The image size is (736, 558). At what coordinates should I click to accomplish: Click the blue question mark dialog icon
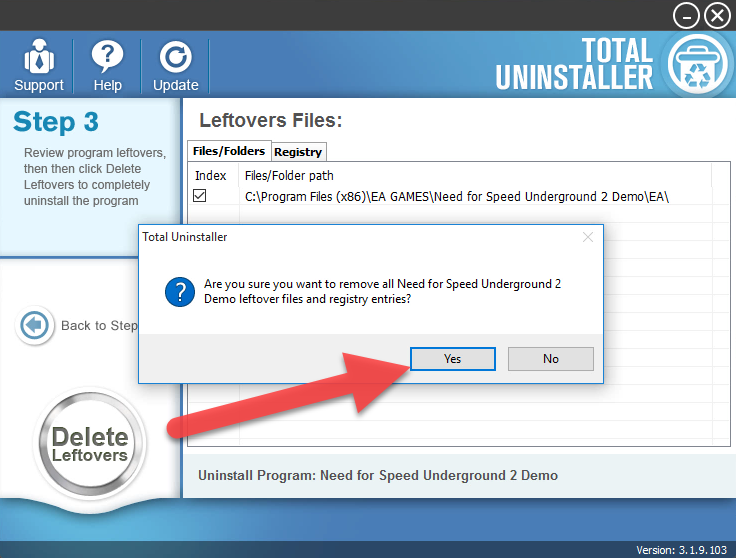click(180, 292)
